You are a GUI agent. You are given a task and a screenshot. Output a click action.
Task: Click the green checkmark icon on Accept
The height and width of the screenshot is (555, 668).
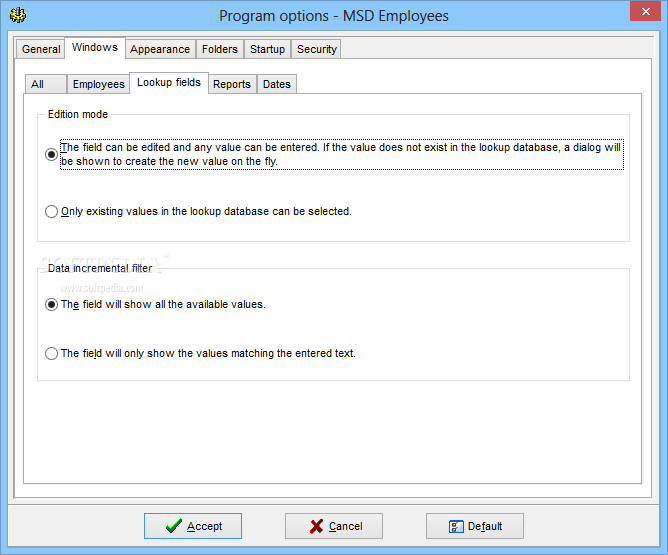point(174,526)
